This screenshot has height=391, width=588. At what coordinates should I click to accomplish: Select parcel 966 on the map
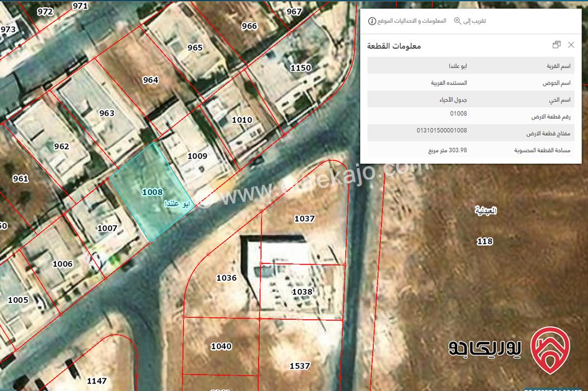point(249,26)
